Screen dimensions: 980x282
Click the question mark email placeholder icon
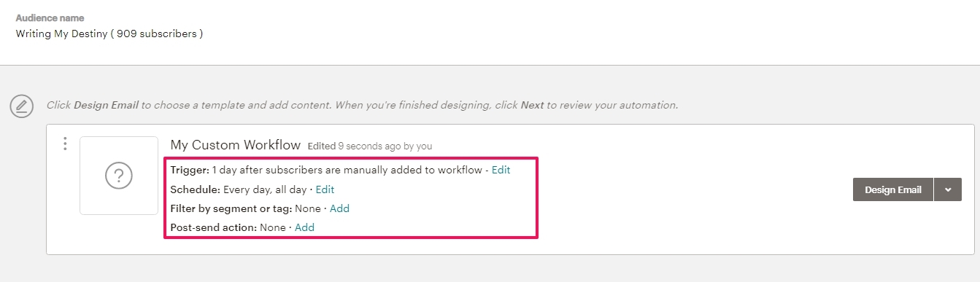[x=119, y=176]
